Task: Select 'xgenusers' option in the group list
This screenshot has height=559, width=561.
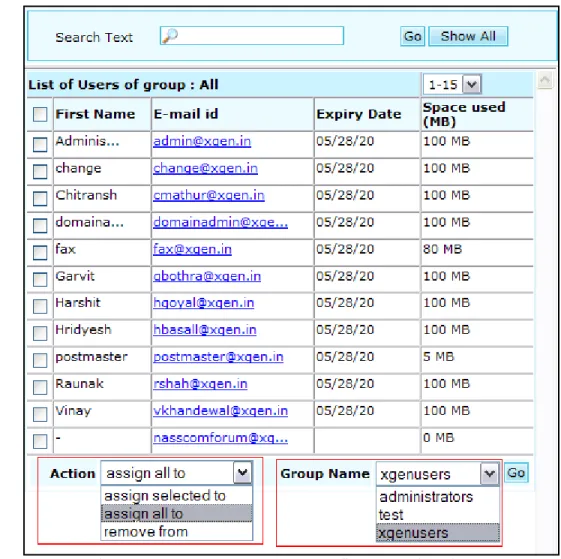Action: coord(438,533)
